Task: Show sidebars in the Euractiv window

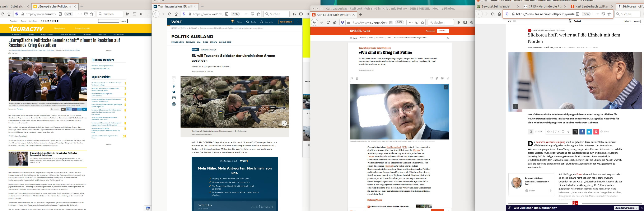Action: [x=134, y=14]
